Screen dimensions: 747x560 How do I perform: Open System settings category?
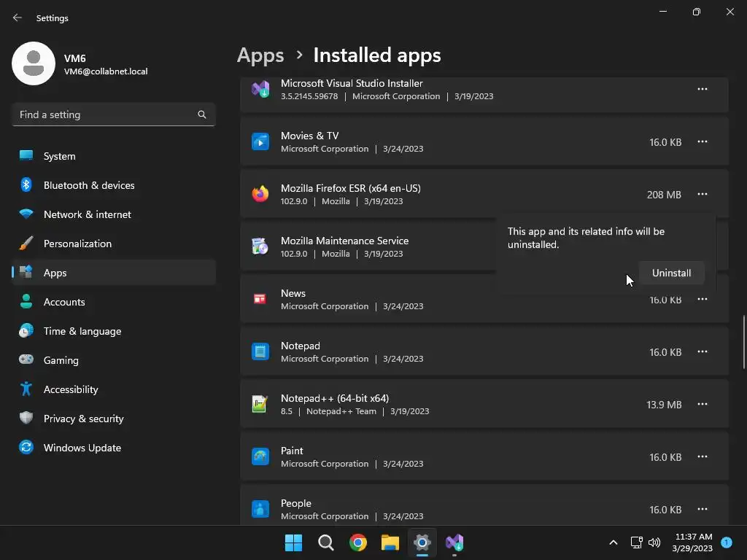(114, 156)
